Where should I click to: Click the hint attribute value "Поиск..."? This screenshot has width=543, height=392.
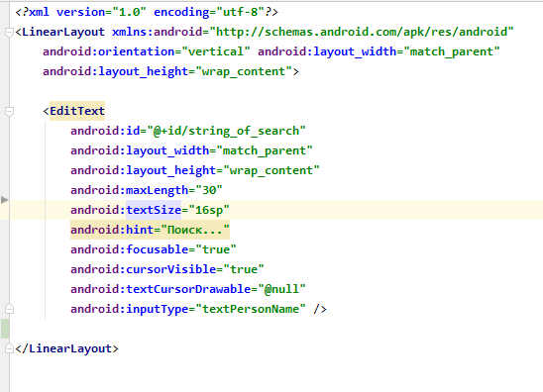(x=195, y=230)
